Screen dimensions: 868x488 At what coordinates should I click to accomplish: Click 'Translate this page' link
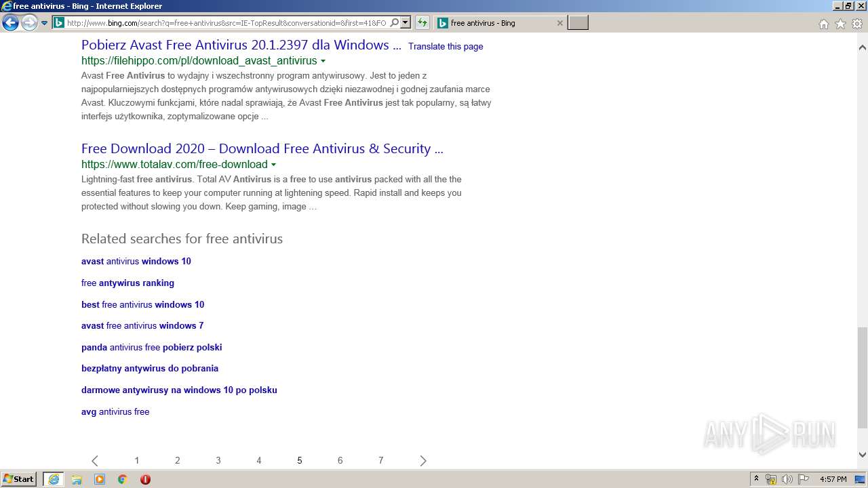[x=446, y=47]
